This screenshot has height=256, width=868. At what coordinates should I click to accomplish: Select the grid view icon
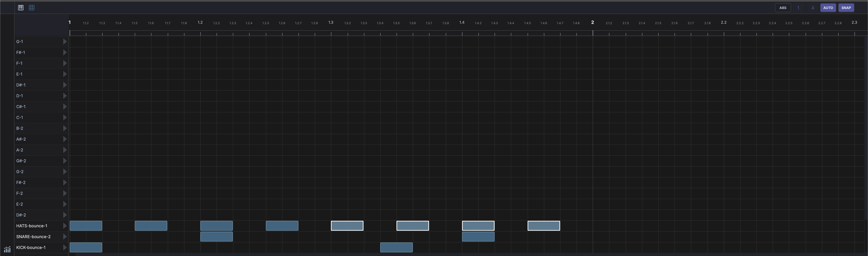(x=32, y=7)
